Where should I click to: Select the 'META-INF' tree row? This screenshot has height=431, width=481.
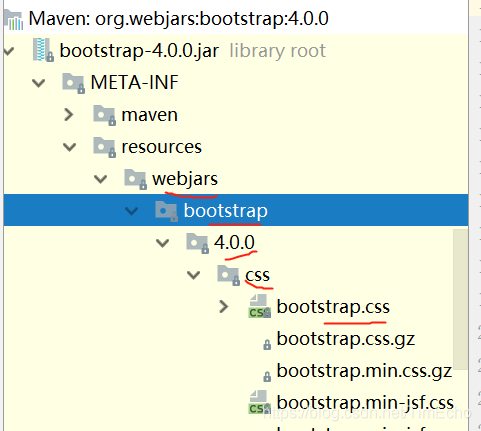[x=236, y=83]
